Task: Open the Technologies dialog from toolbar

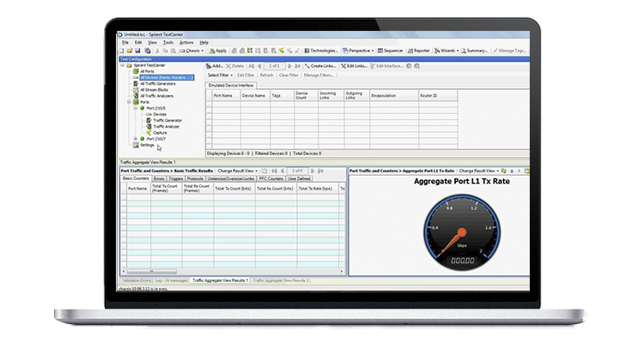Action: point(321,51)
